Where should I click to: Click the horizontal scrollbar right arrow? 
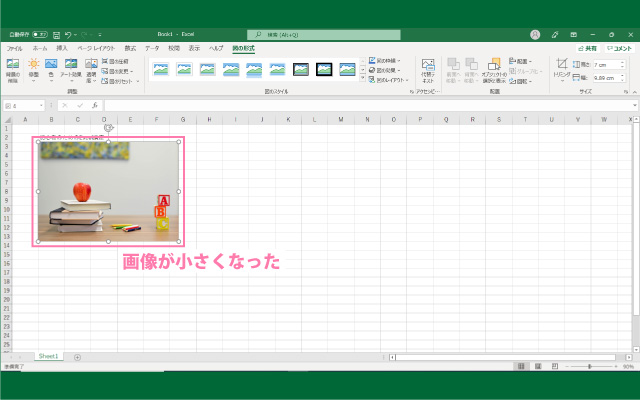(629, 357)
